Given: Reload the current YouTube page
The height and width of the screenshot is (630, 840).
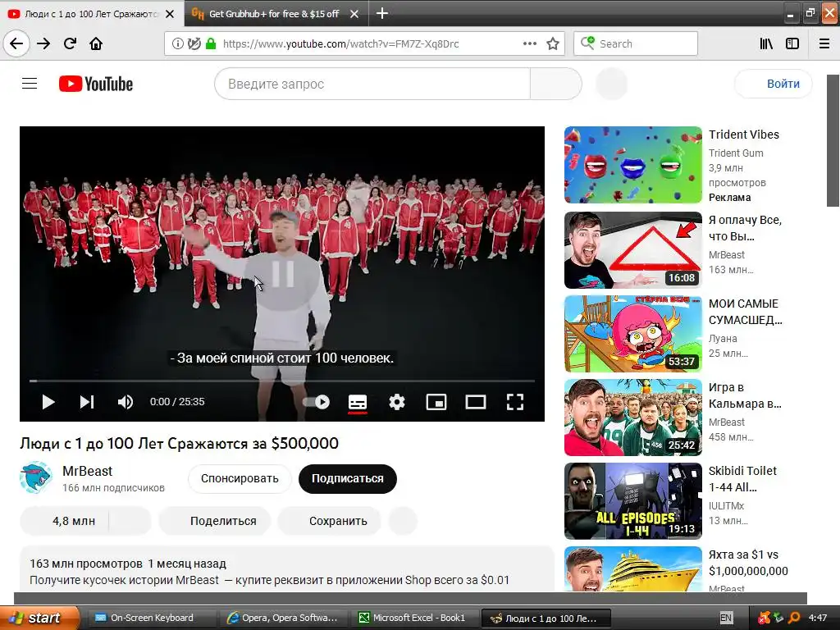Looking at the screenshot, I should pyautogui.click(x=70, y=44).
